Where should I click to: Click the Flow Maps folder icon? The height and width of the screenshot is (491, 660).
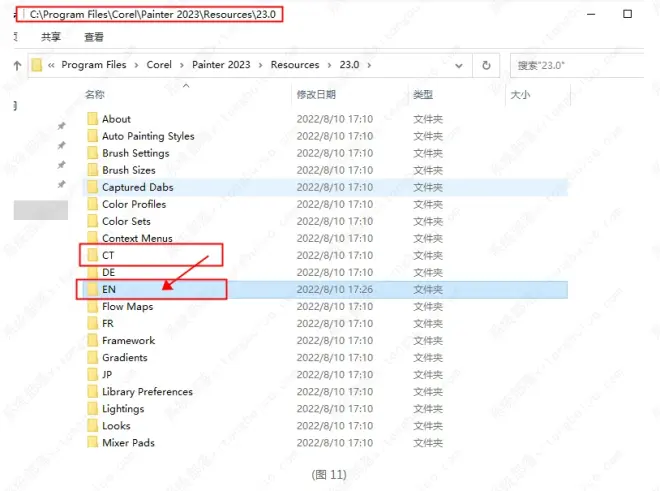coord(93,306)
